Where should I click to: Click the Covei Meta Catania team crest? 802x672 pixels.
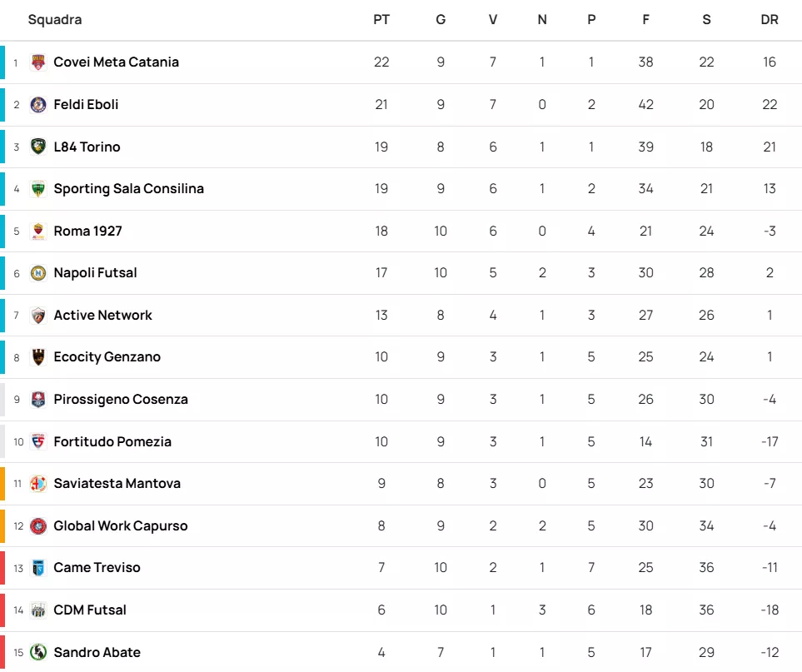coord(38,62)
